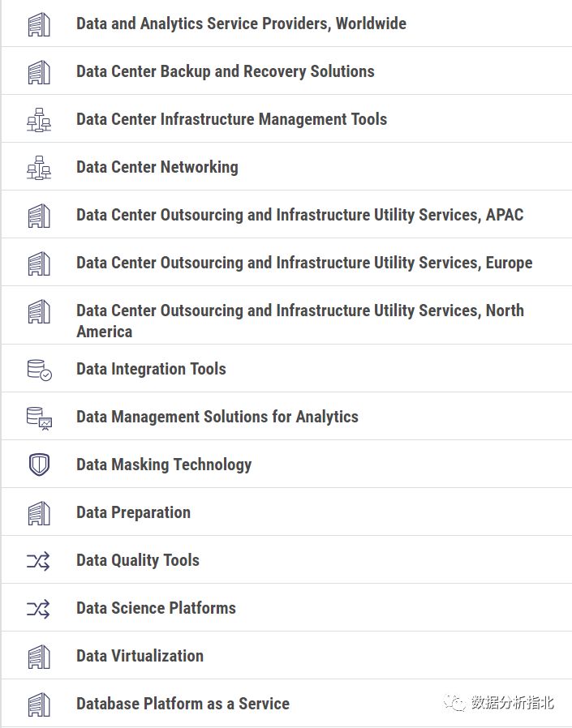Click the building icon next to Data Virtualization
This screenshot has width=572, height=728.
tap(39, 657)
